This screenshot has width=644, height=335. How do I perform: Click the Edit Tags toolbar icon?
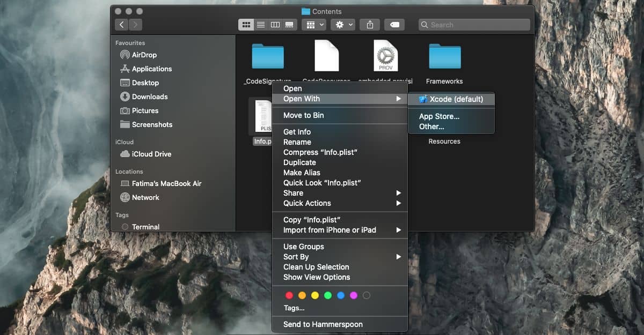(x=394, y=25)
